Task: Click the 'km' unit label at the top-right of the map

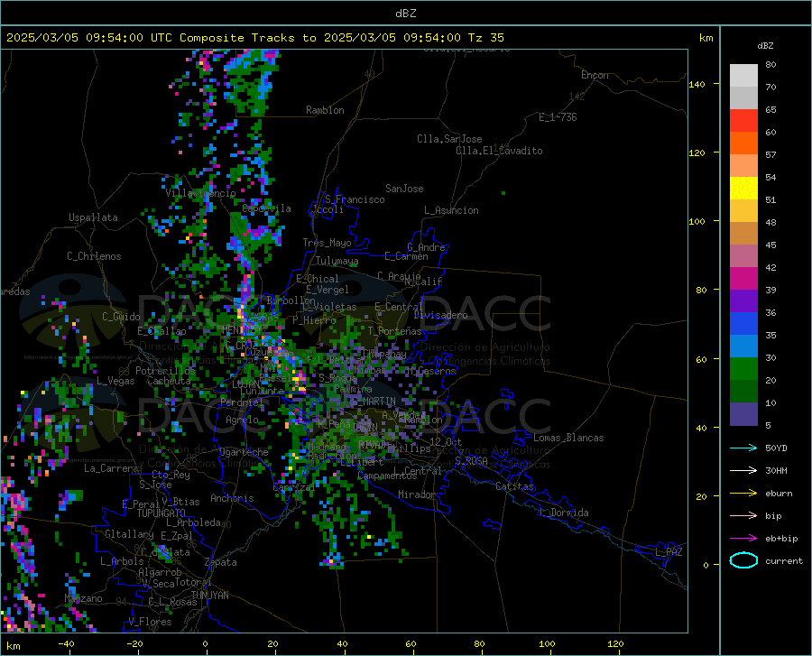Action: point(706,38)
